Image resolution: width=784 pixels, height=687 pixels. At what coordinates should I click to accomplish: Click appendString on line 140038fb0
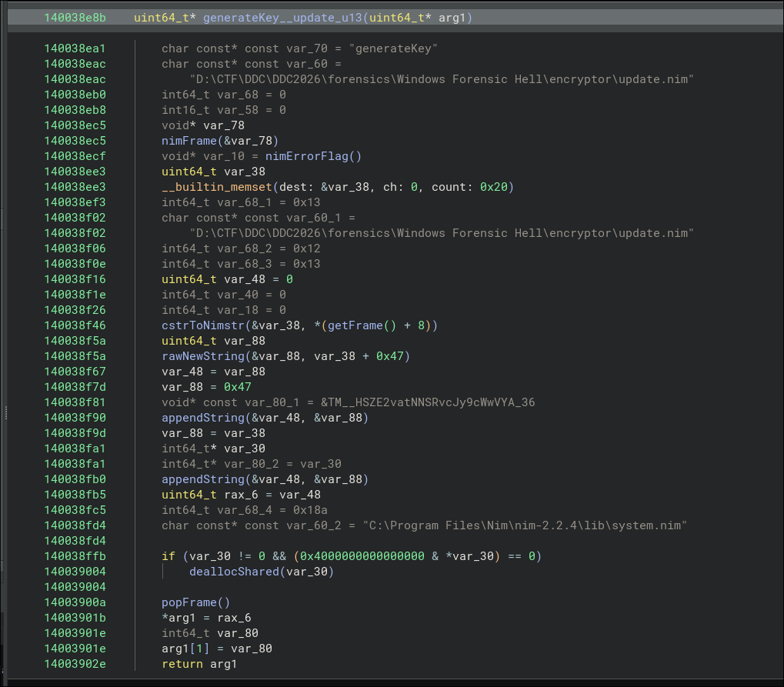[203, 479]
